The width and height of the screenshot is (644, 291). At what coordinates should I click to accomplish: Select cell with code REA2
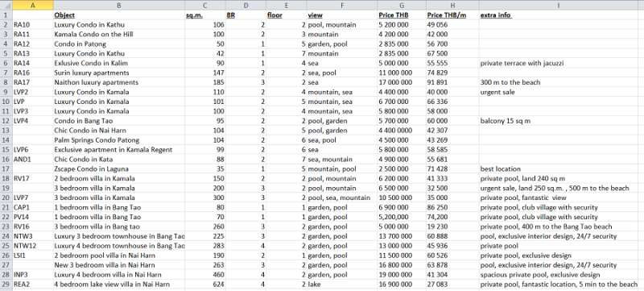point(32,284)
